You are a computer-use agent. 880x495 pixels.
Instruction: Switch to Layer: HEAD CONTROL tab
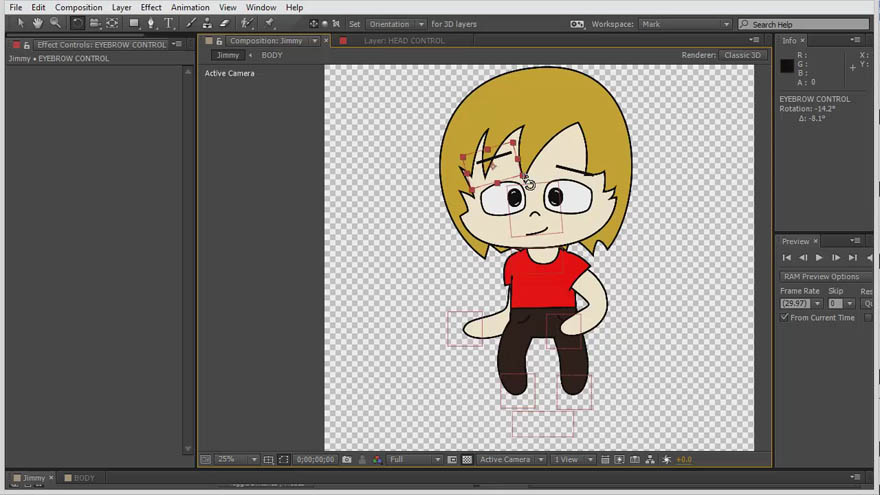click(404, 41)
